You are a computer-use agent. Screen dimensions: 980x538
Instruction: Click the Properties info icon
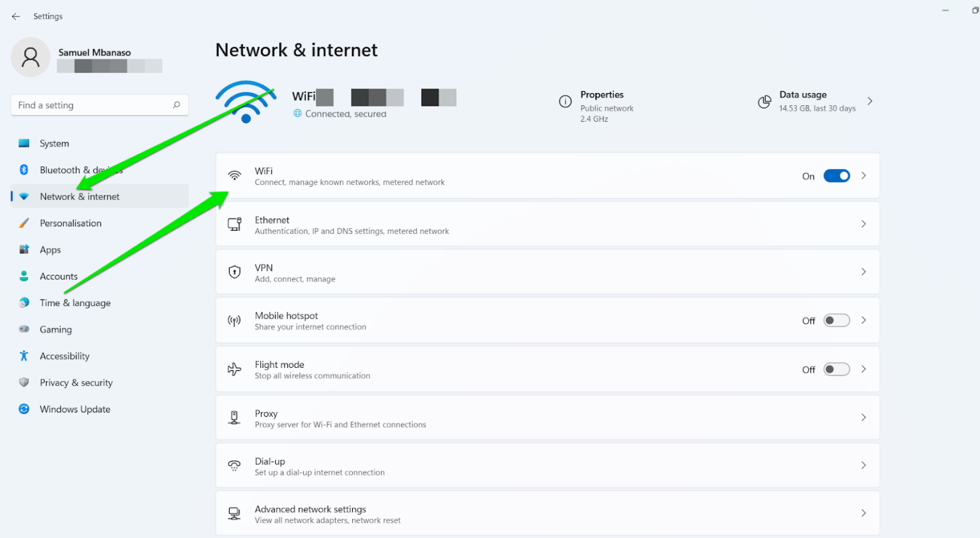tap(565, 101)
